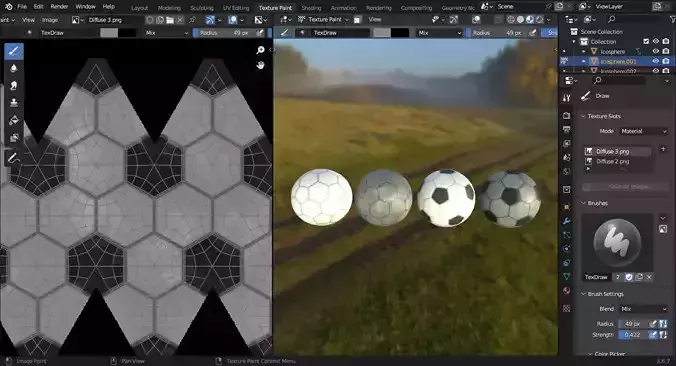Add a texture slot with plus button
This screenshot has height=366, width=676.
pos(663,149)
